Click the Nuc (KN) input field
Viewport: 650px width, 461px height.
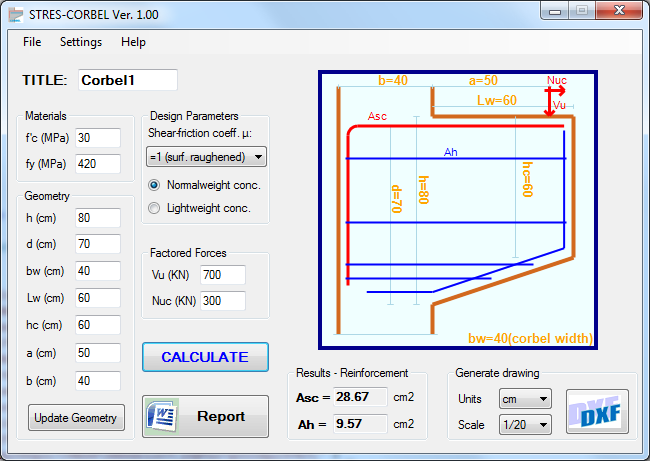[223, 301]
